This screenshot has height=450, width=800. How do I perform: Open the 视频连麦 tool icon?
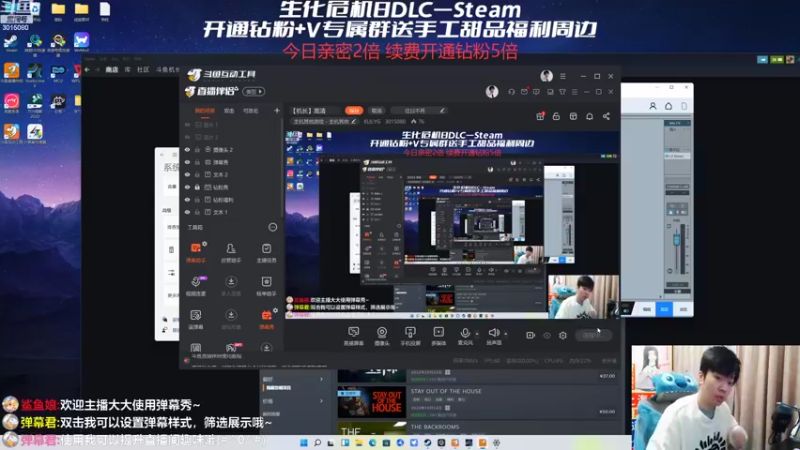196,286
